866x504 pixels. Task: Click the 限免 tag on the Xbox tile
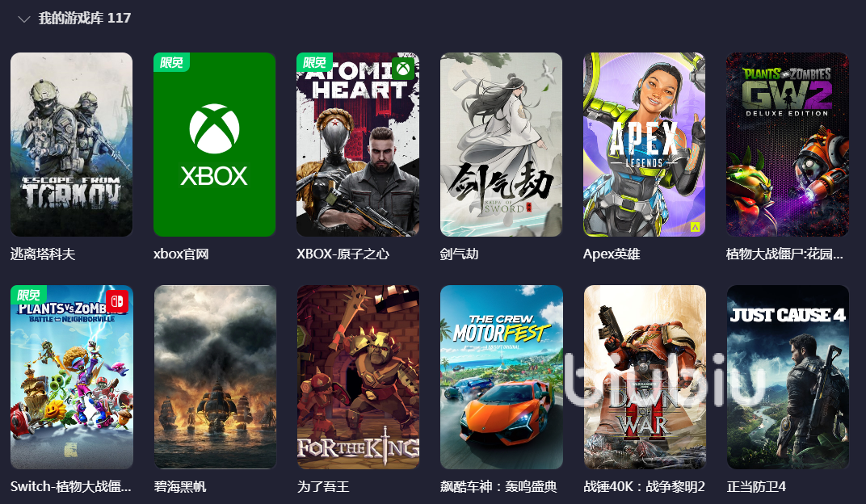point(171,62)
